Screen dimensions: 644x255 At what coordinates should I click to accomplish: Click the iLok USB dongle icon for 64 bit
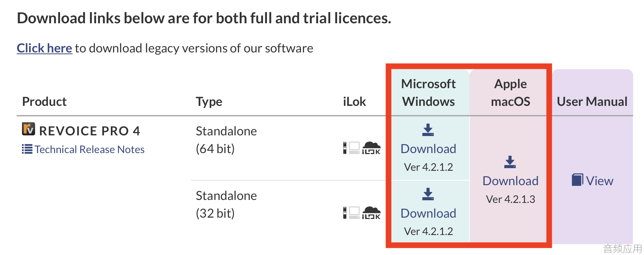(x=345, y=148)
